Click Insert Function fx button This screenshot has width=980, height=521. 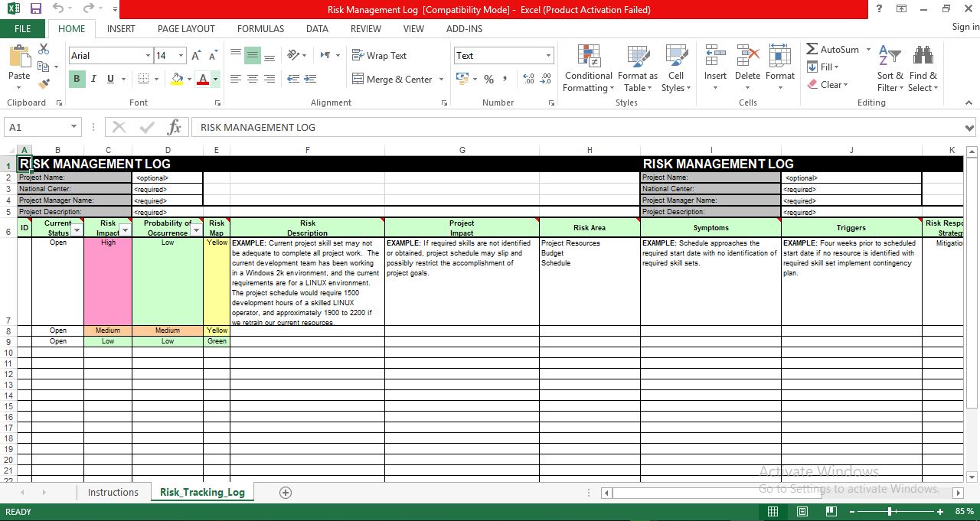[x=174, y=127]
